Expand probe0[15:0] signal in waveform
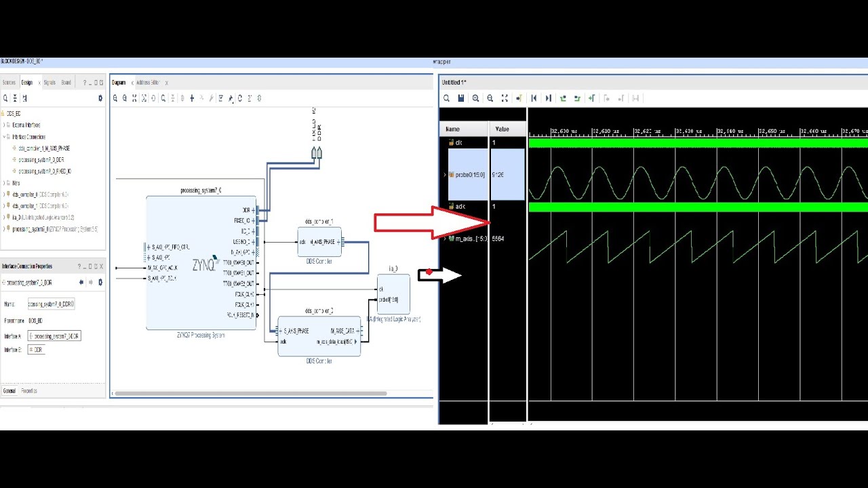The image size is (868, 488). (445, 175)
